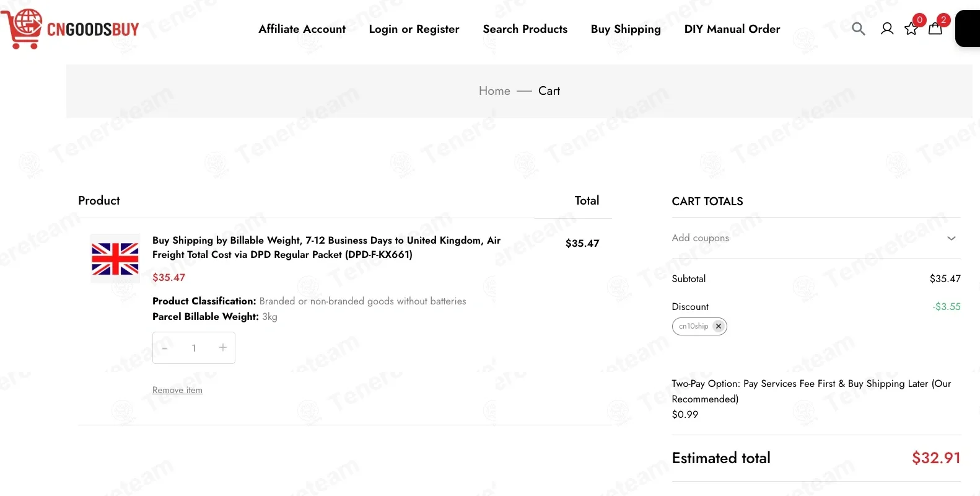Click the Add coupons chevron arrow

click(952, 238)
